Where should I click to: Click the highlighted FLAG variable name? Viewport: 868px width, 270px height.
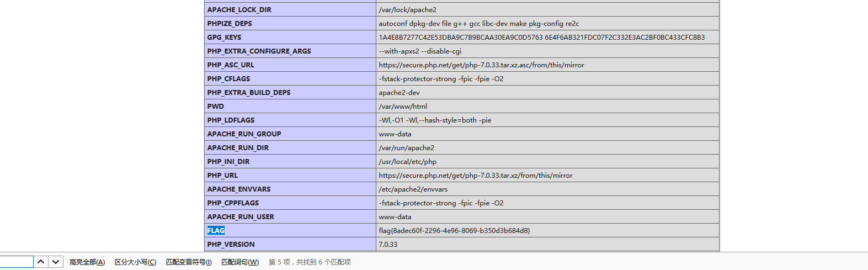[x=216, y=231]
